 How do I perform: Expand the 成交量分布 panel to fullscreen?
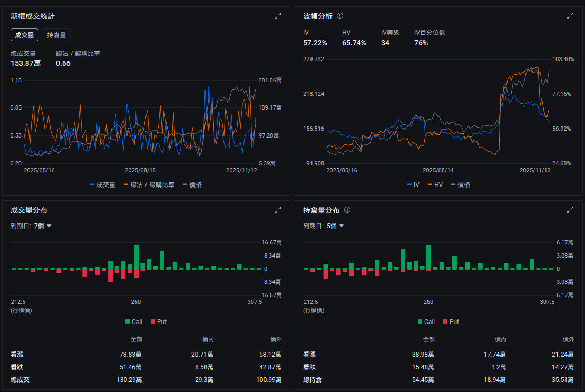click(278, 210)
